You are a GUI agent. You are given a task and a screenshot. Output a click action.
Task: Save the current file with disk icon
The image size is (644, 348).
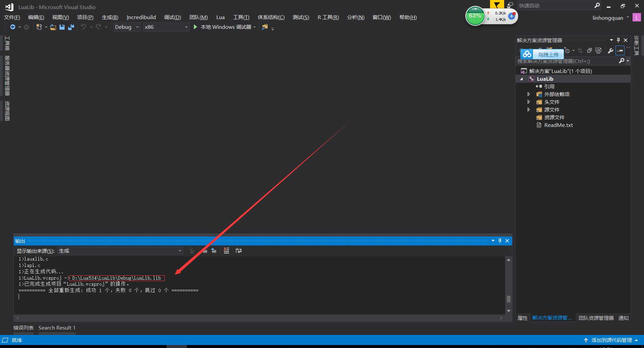(62, 27)
